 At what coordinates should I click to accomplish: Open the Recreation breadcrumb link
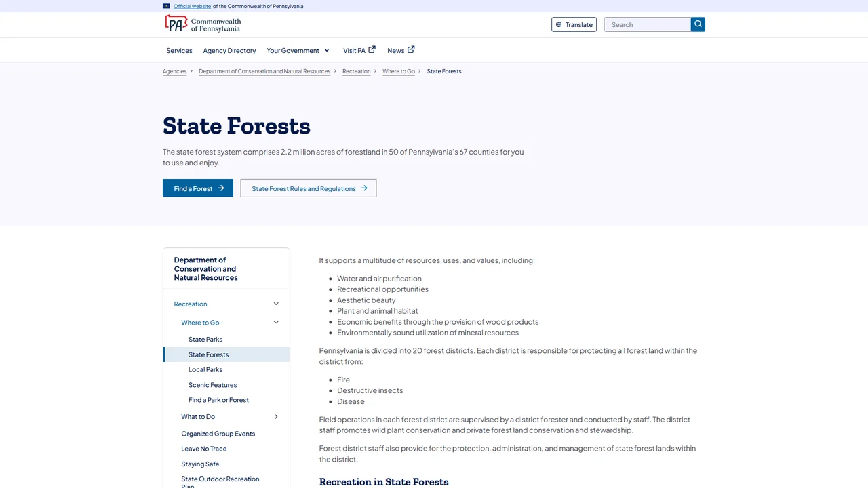[x=357, y=71]
